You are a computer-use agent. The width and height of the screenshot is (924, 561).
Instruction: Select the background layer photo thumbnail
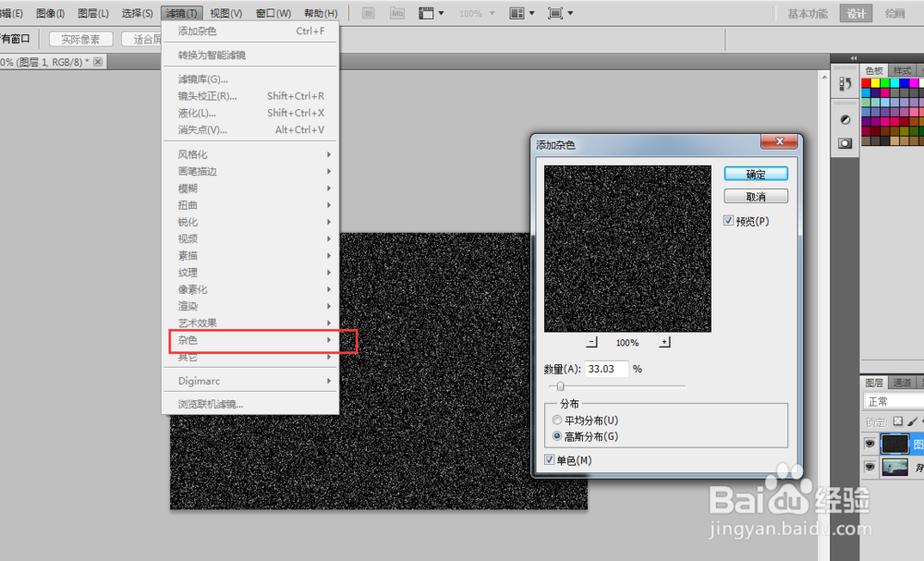(x=894, y=467)
